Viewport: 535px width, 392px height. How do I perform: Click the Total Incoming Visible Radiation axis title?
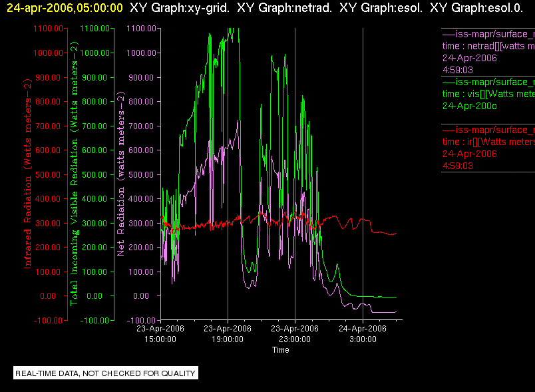coord(74,174)
